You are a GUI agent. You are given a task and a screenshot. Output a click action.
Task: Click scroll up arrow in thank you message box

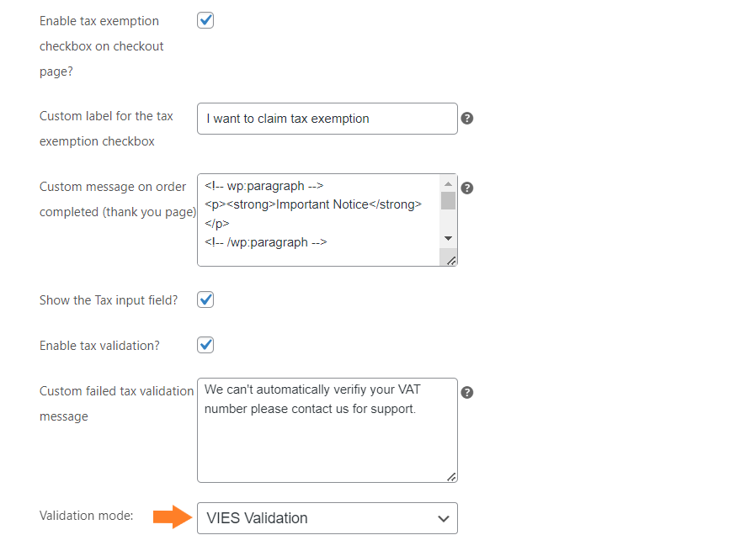click(448, 183)
